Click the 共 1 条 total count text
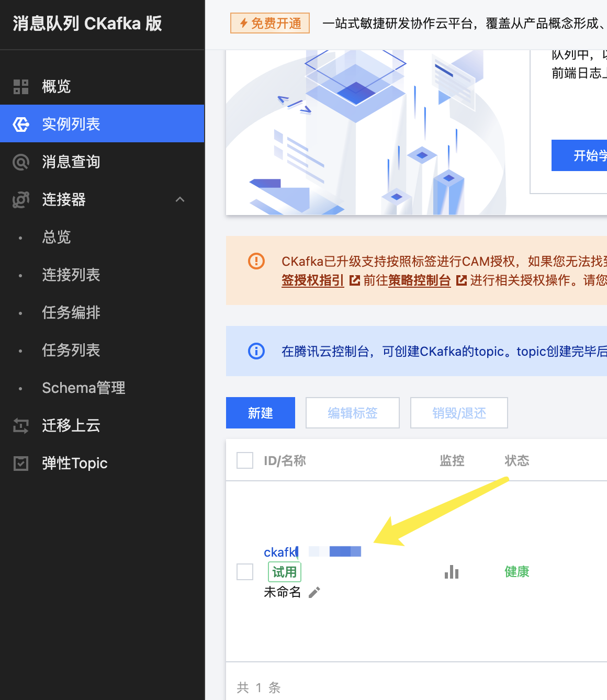 coord(258,687)
